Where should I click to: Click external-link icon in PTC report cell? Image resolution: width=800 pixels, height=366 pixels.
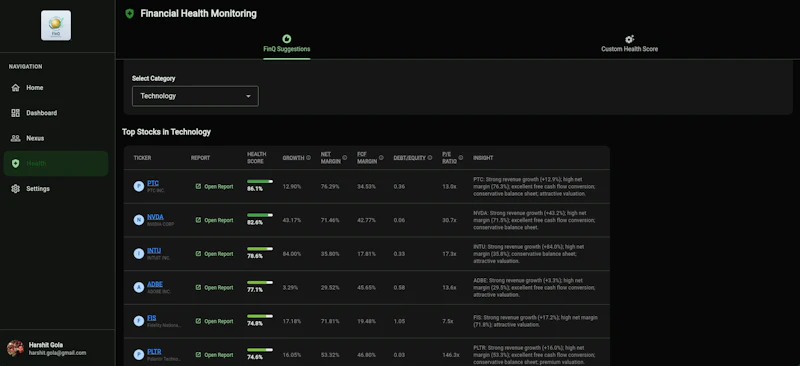198,187
